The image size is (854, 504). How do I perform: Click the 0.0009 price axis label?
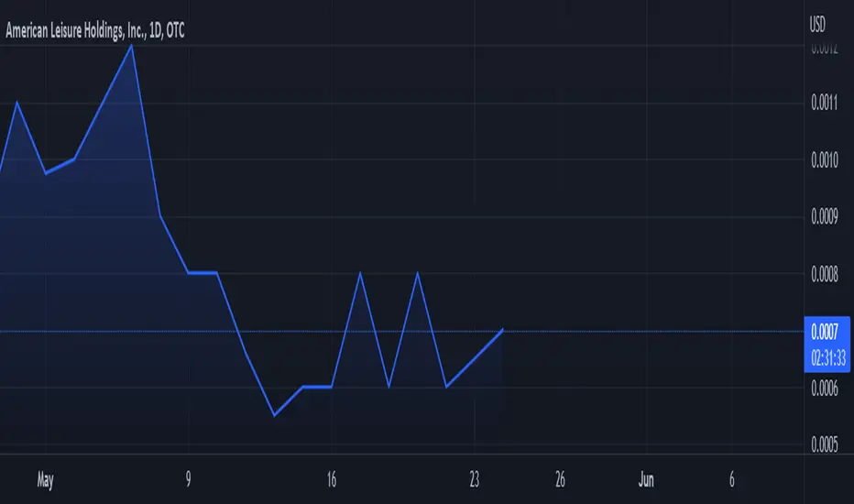coord(825,217)
